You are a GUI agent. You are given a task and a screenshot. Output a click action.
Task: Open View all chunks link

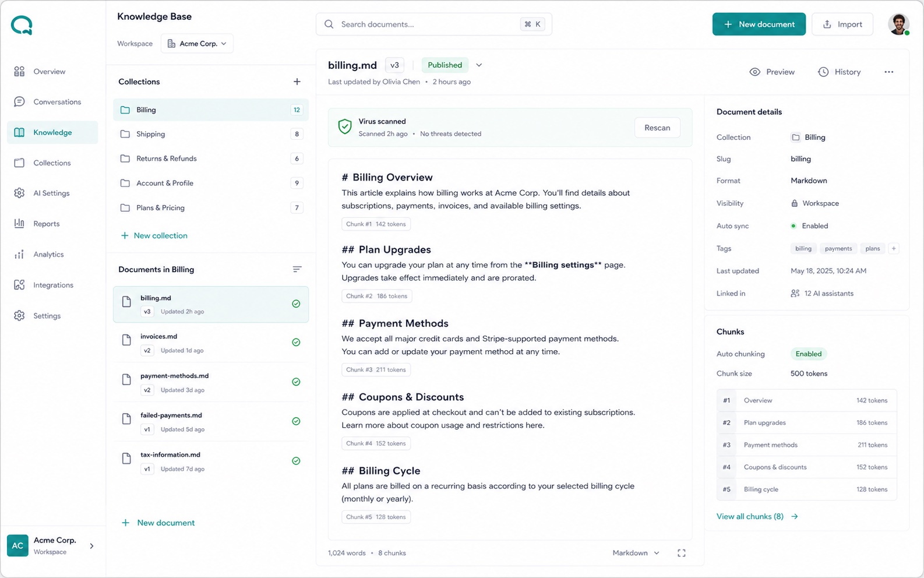[757, 516]
